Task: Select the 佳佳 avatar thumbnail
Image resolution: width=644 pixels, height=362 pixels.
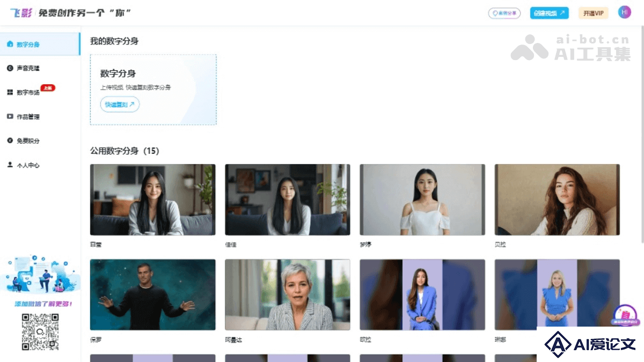Action: (288, 200)
